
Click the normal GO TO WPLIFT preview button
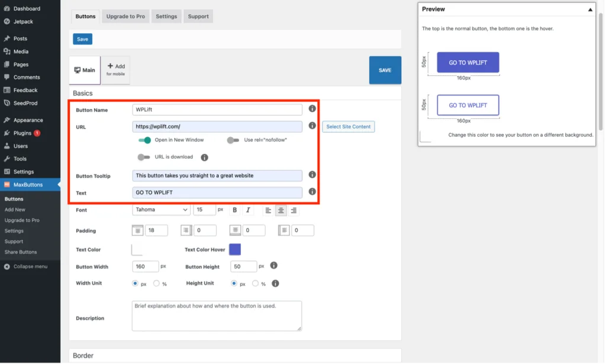click(468, 63)
